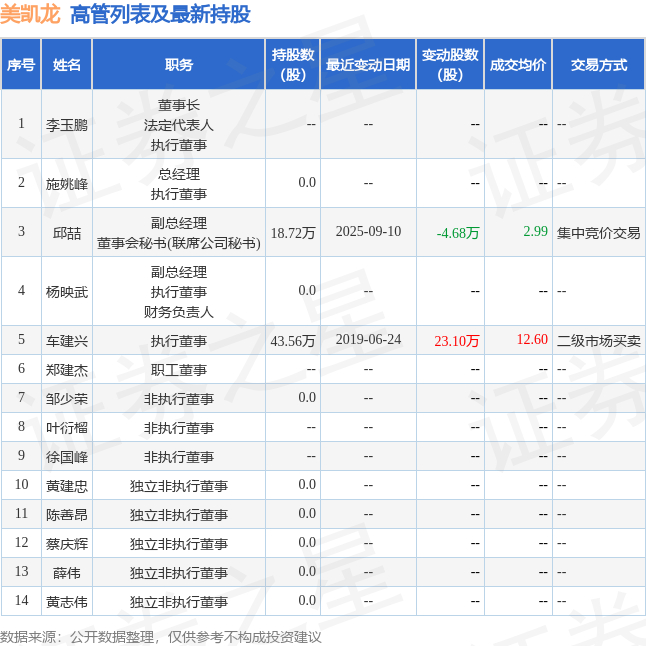
Task: Select the name 杨映武
Action: tap(67, 292)
